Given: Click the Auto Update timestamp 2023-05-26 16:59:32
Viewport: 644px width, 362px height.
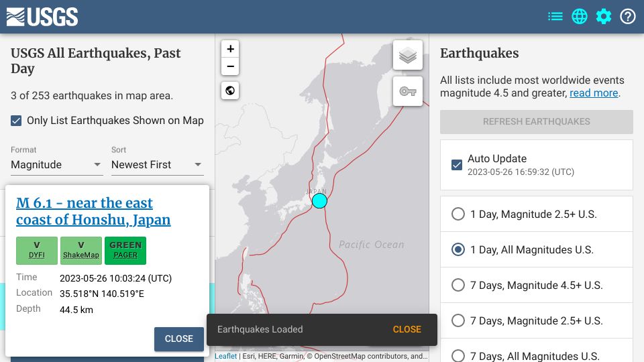Looking at the screenshot, I should [x=521, y=172].
